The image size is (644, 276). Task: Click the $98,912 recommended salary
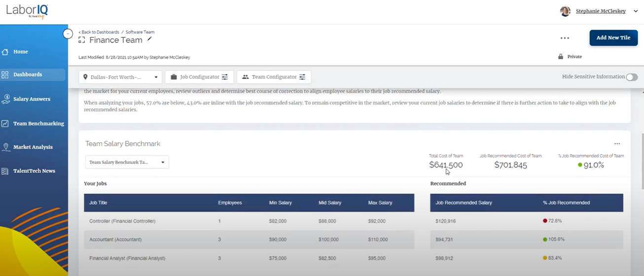pyautogui.click(x=444, y=258)
